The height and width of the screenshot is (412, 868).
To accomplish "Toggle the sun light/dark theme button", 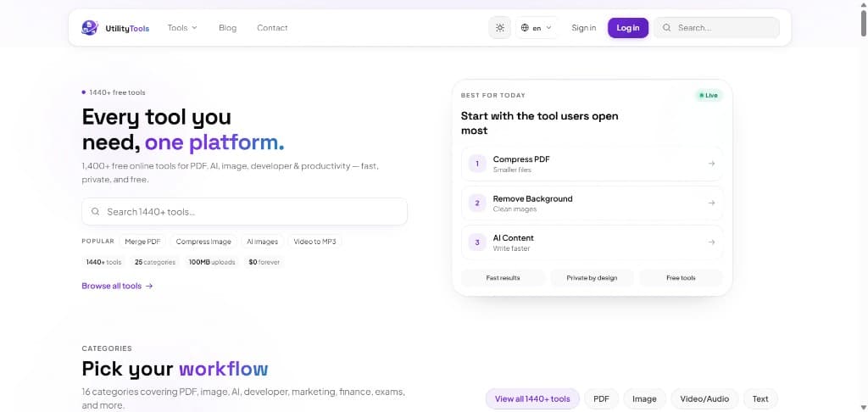I will click(x=500, y=28).
